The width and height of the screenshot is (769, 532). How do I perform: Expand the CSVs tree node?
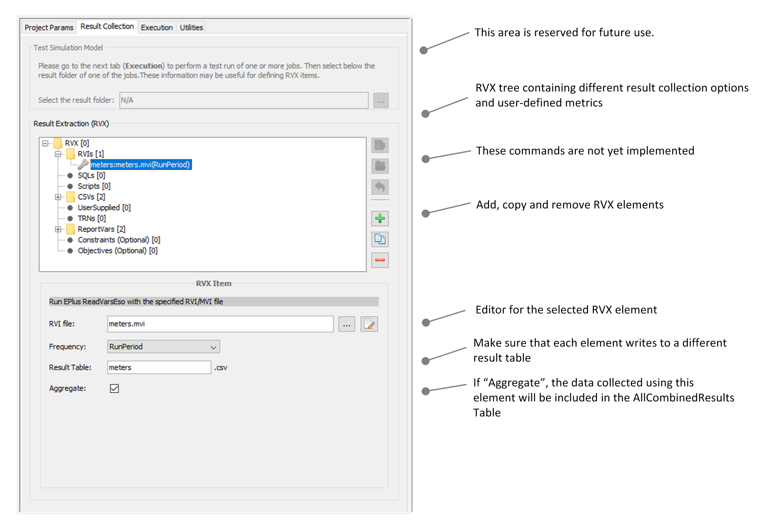click(x=58, y=197)
